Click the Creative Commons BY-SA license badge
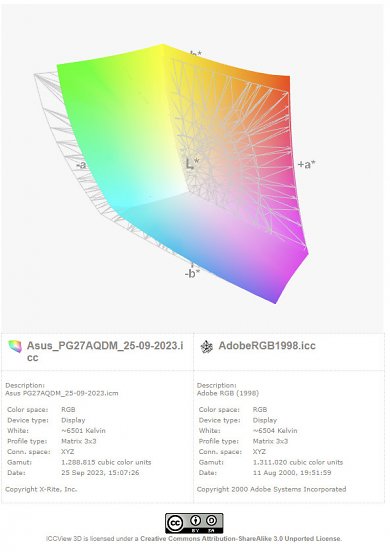The width and height of the screenshot is (390, 552). 194,523
